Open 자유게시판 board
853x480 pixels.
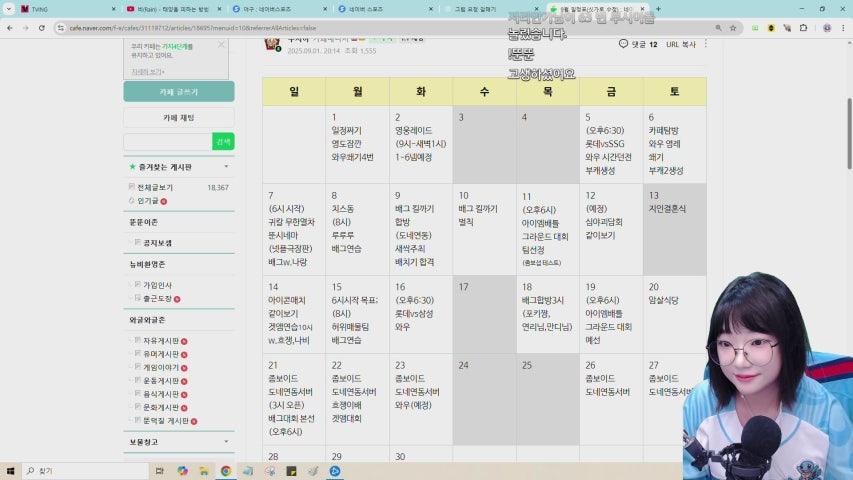(x=160, y=341)
